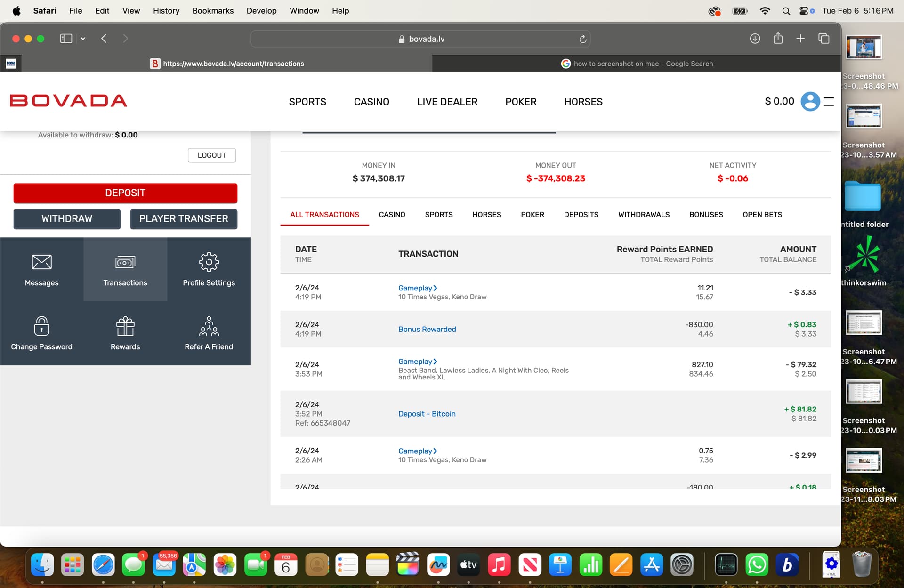
Task: Open Change Password lock icon
Action: (41, 326)
